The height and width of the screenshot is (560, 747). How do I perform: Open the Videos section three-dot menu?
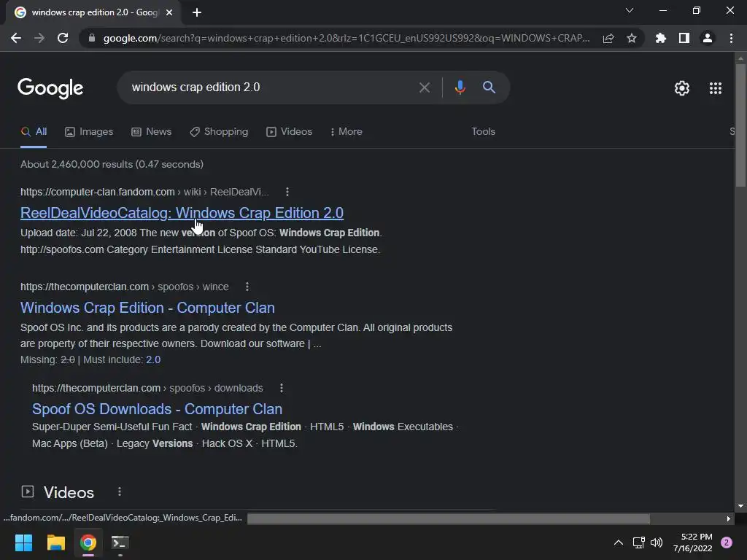(120, 491)
